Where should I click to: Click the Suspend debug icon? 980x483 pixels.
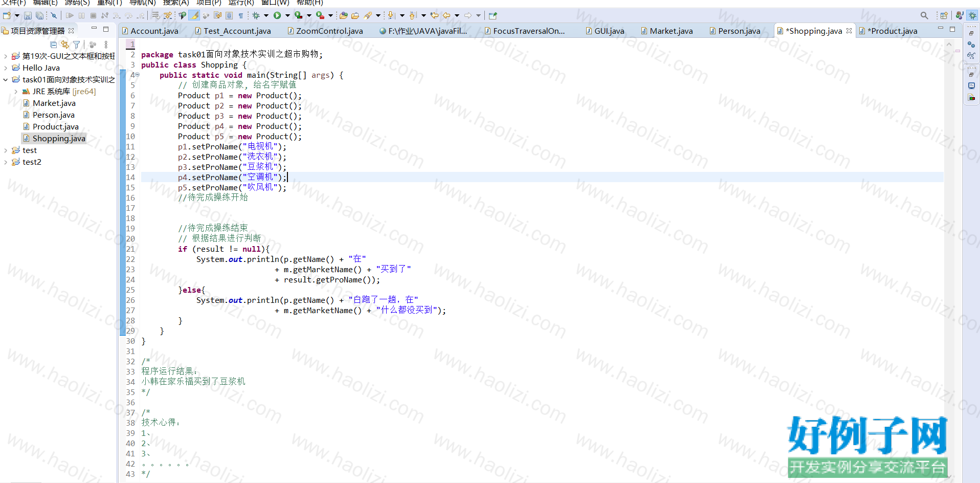tap(81, 15)
